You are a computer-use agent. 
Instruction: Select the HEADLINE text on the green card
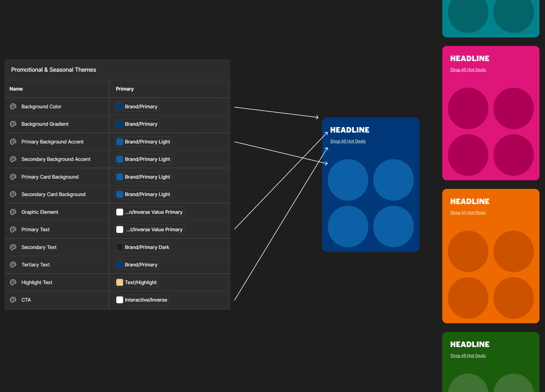[x=470, y=345]
